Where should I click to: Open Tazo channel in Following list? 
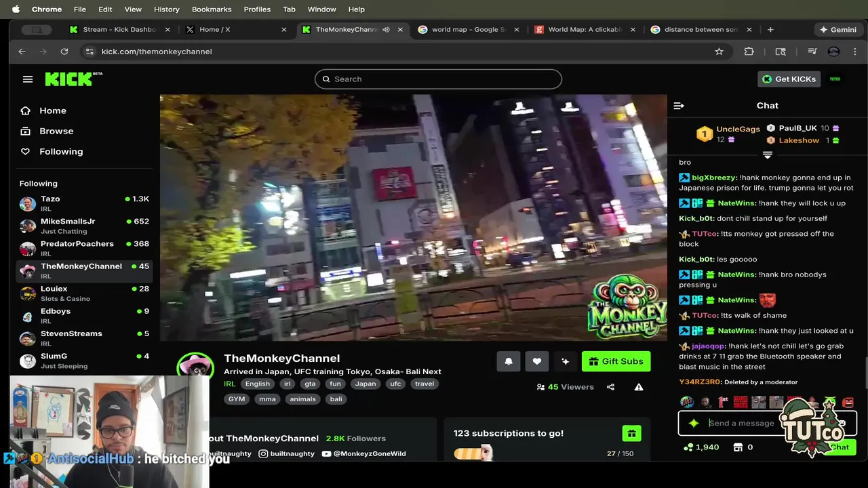85,203
